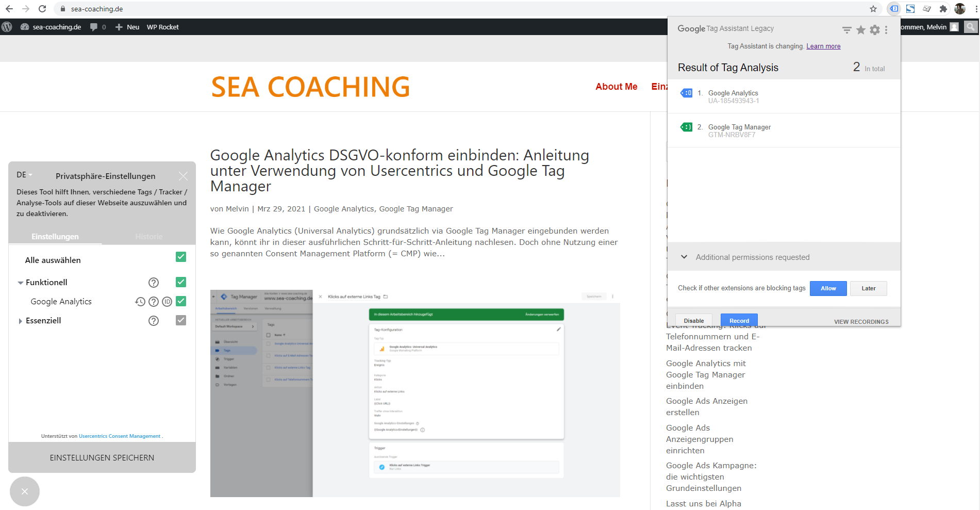The height and width of the screenshot is (510, 980).
Task: Click the Google Analytics ID icon
Action: point(167,302)
